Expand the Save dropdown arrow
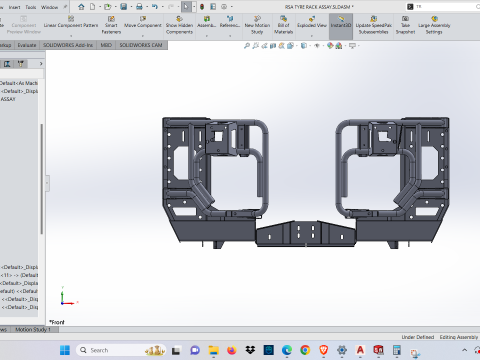This screenshot has height=360, width=480. tap(131, 7)
